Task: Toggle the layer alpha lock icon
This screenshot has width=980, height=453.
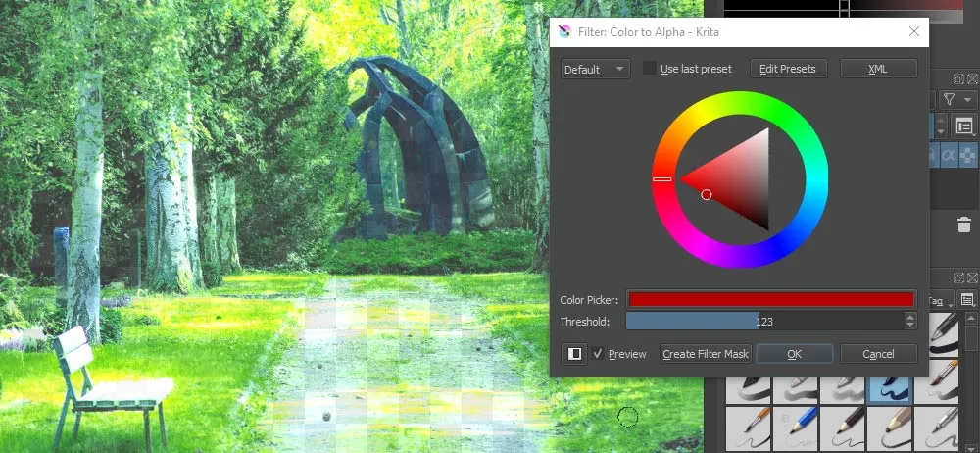Action: pyautogui.click(x=949, y=155)
